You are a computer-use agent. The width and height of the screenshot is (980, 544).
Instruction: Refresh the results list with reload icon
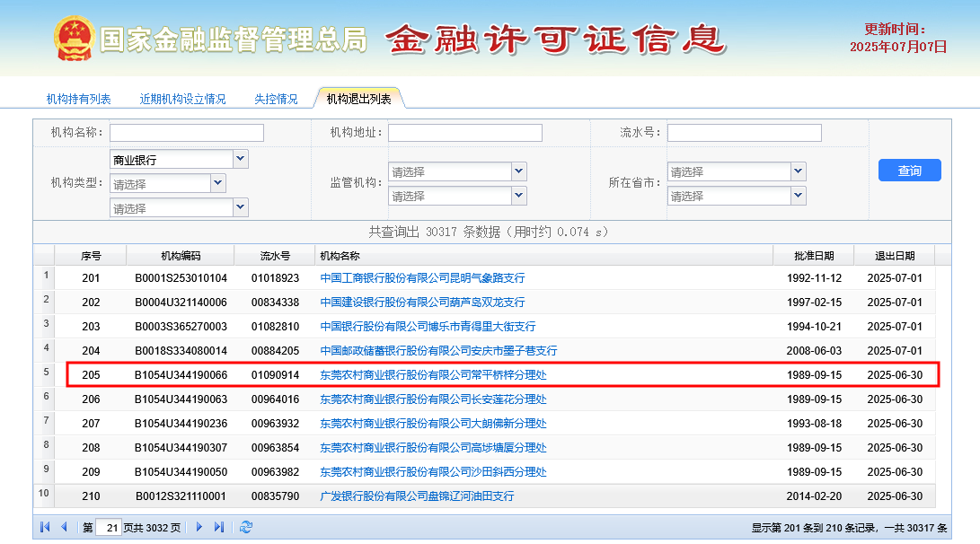(x=244, y=527)
